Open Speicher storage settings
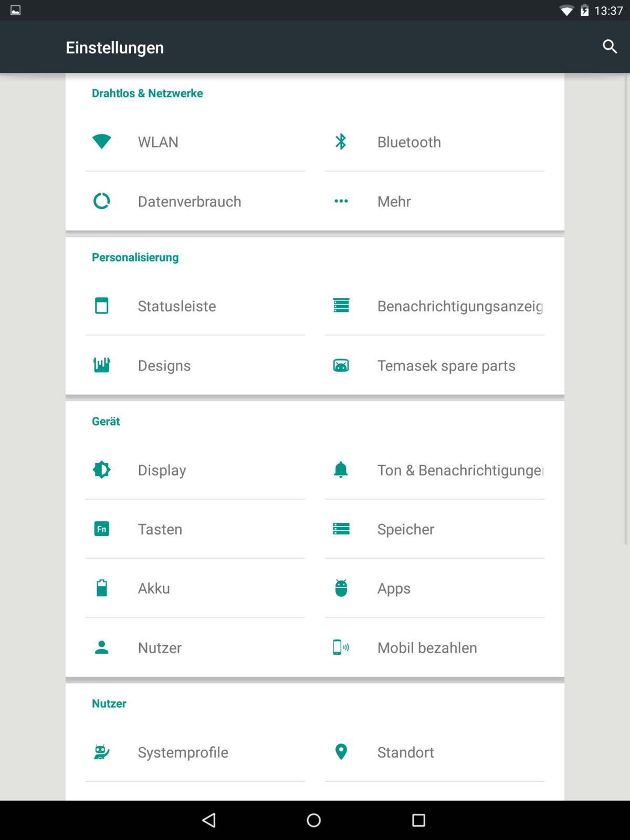630x840 pixels. 405,529
